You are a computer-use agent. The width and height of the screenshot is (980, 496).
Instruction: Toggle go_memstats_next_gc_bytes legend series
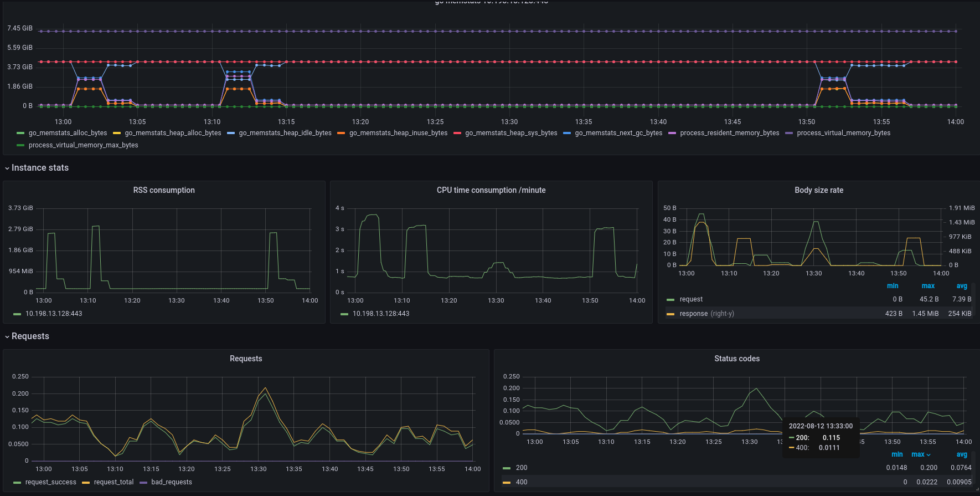coord(618,133)
